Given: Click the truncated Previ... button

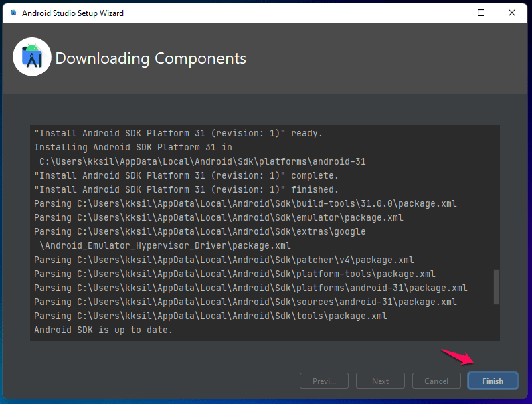Looking at the screenshot, I should point(324,381).
